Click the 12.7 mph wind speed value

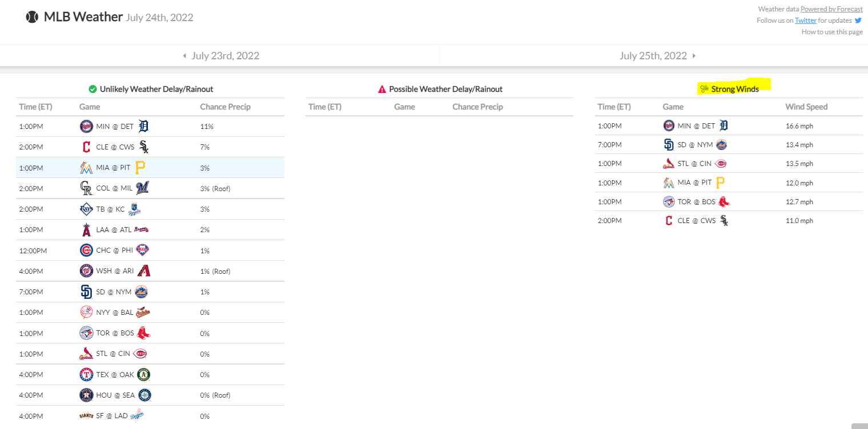tap(799, 202)
